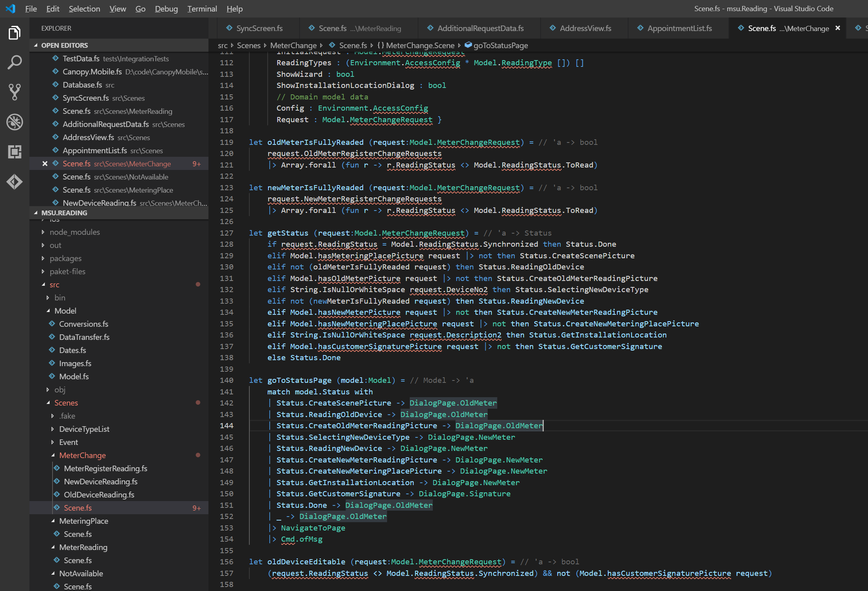Open the Search view in the activity bar

click(15, 62)
